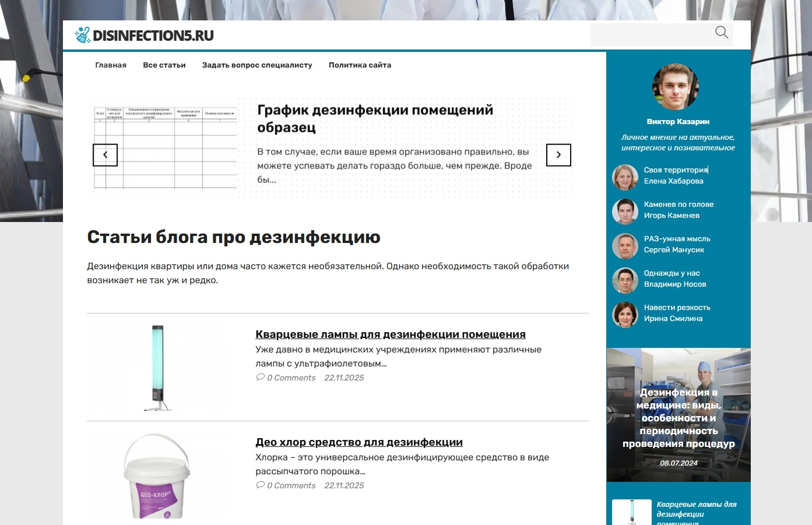The image size is (812, 525).
Task: Click author name Сергей Манусик
Action: click(674, 250)
